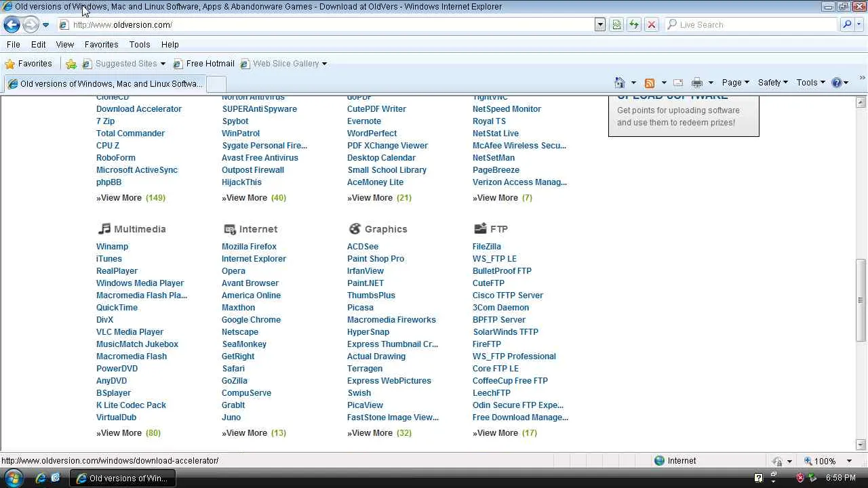Open a new blank tab
This screenshot has width=868, height=488.
(x=216, y=84)
